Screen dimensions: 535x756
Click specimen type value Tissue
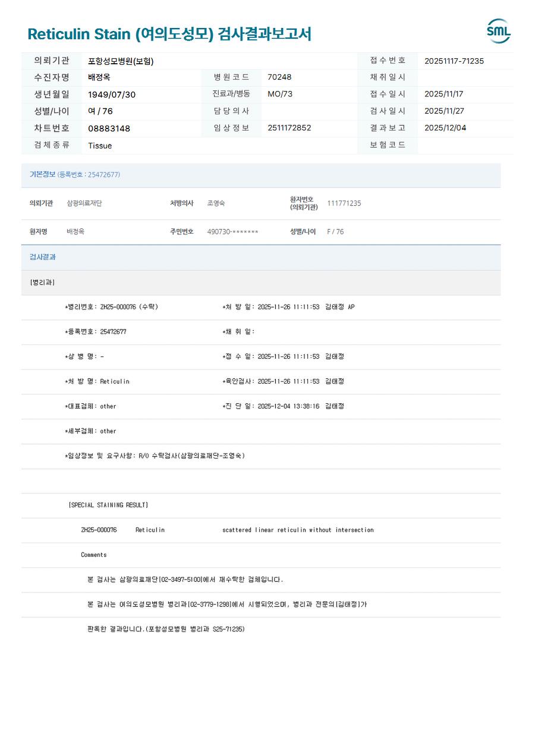100,146
